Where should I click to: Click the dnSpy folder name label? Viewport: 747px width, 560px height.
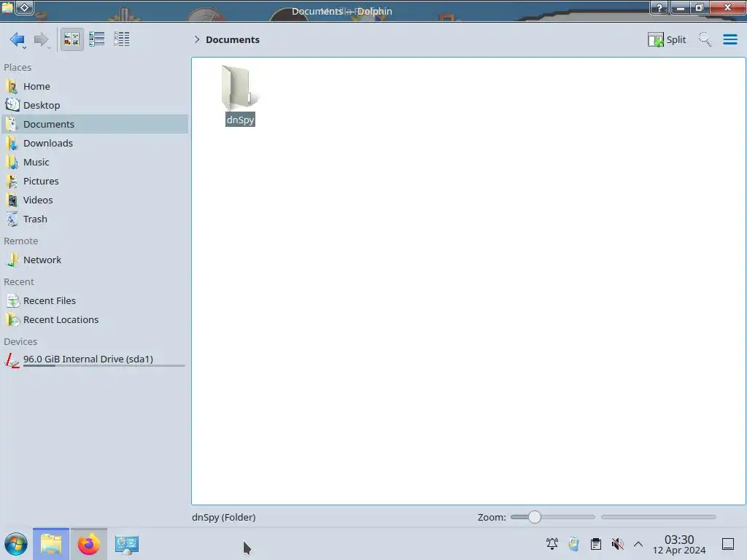coord(240,120)
